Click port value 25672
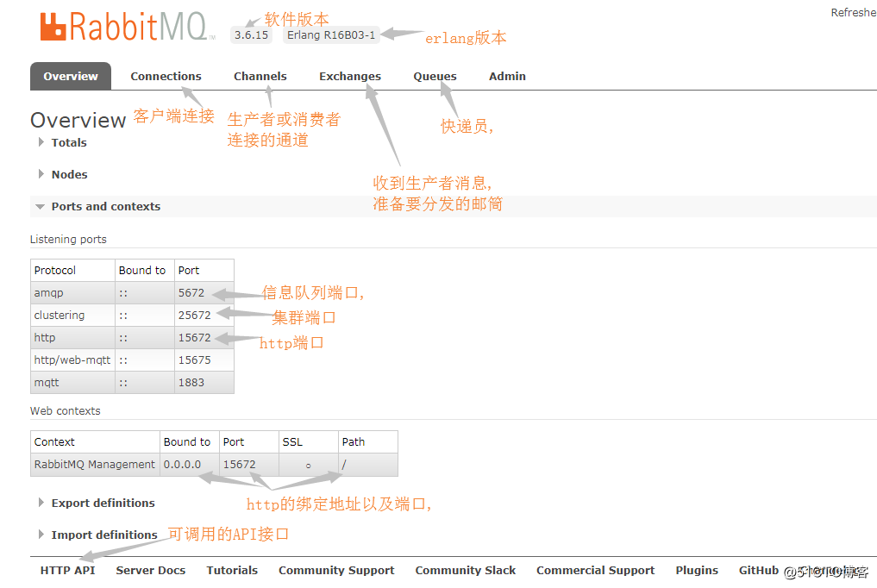This screenshot has width=877, height=588. coord(195,316)
